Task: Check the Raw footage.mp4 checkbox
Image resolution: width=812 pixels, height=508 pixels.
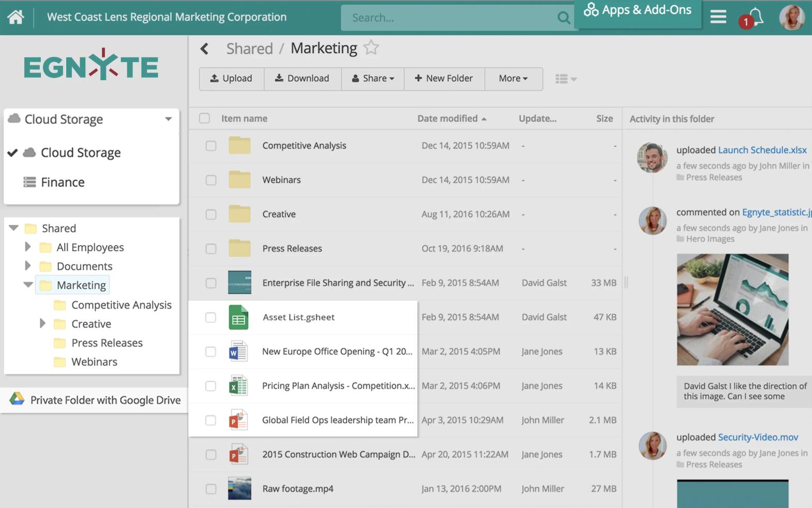Action: click(x=211, y=489)
